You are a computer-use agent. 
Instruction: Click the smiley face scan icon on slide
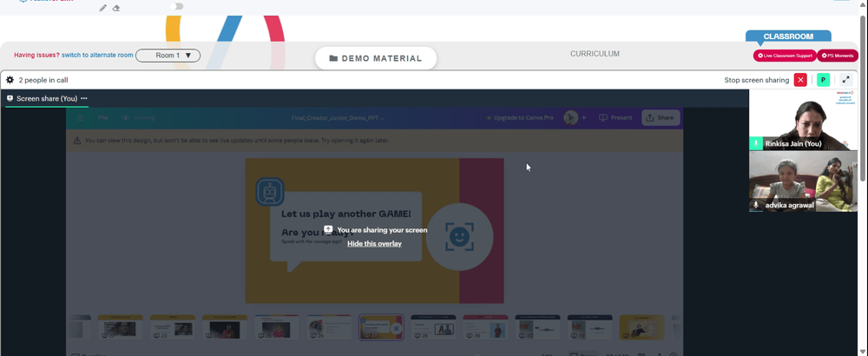pos(459,237)
